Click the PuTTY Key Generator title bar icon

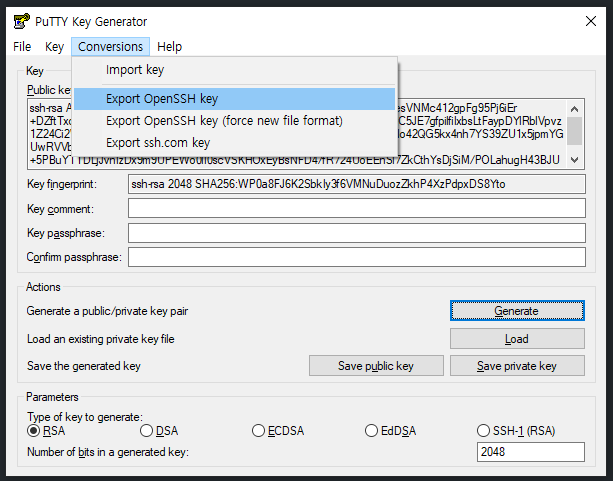click(x=20, y=21)
